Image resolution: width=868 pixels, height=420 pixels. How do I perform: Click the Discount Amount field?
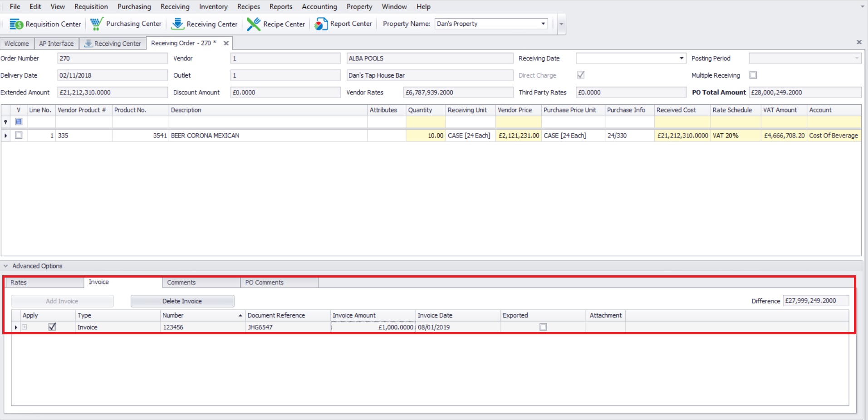coord(285,92)
